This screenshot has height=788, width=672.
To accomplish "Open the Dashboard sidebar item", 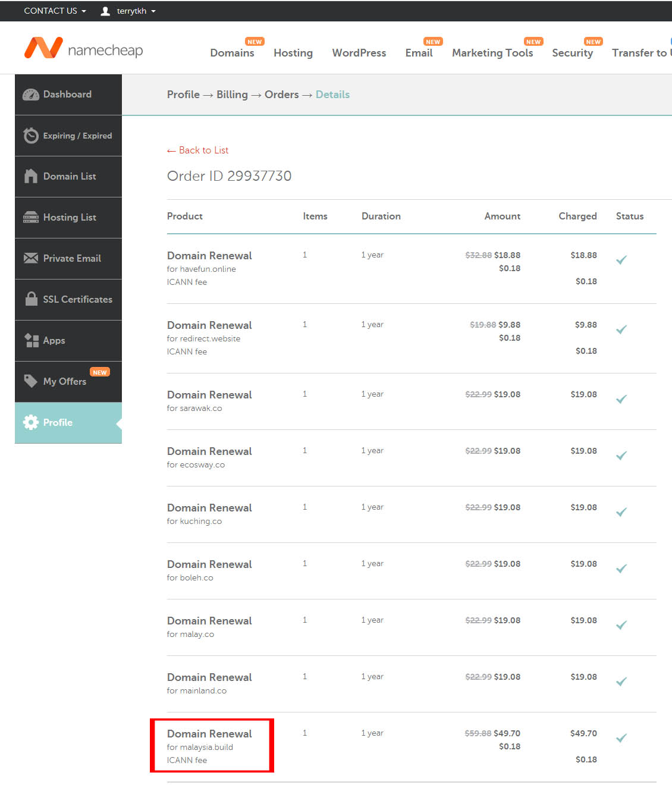I will 68,95.
